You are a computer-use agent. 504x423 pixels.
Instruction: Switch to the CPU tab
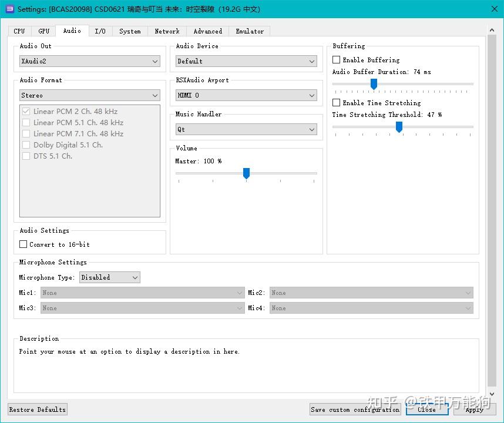[x=19, y=31]
